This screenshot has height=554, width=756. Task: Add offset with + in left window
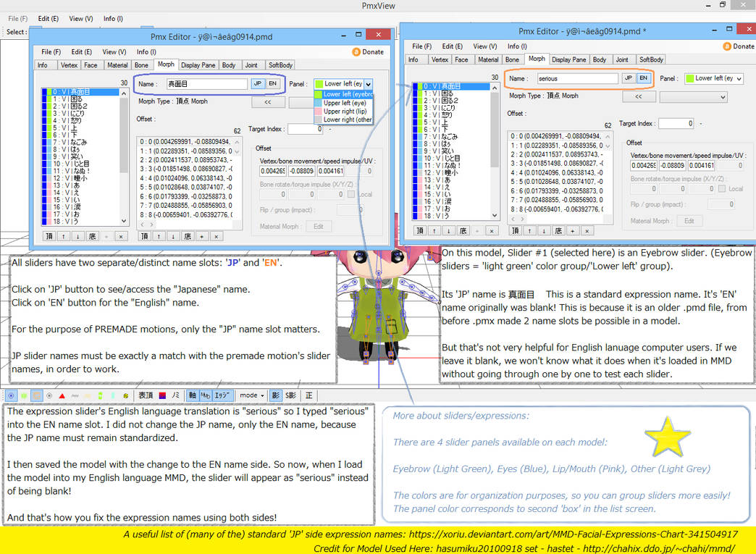point(202,236)
